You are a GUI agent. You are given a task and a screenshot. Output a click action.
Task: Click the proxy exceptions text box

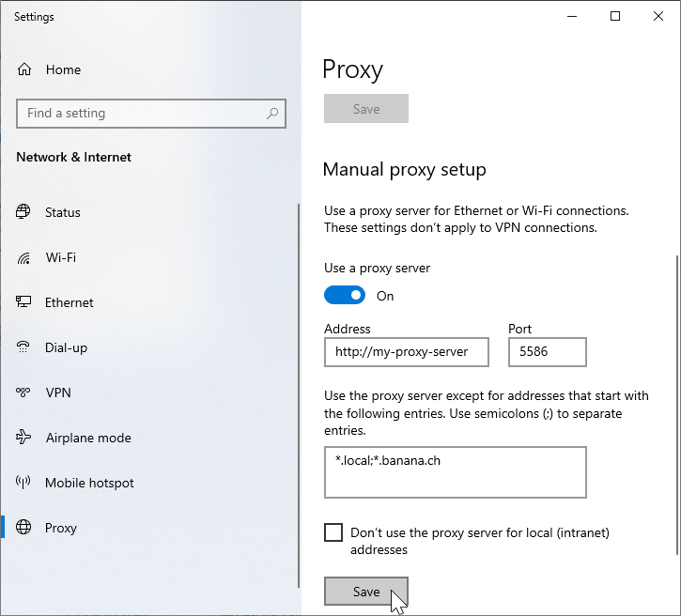coord(455,471)
